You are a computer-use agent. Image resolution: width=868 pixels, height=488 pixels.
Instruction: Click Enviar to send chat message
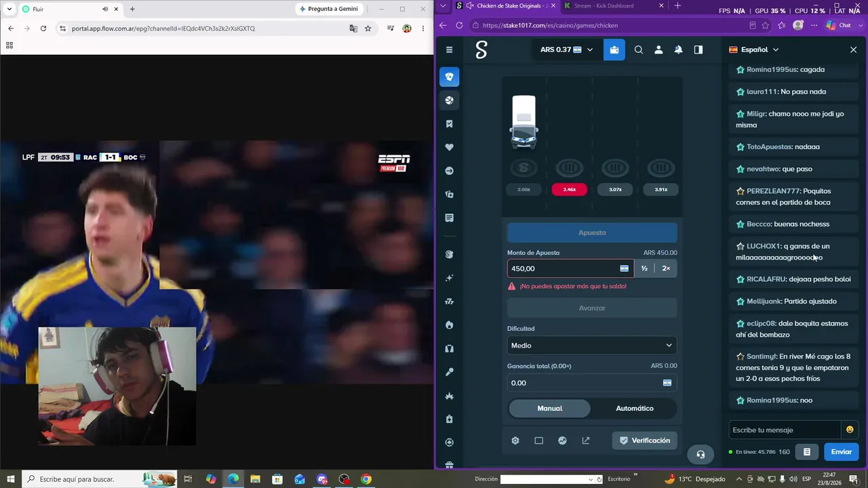842,451
